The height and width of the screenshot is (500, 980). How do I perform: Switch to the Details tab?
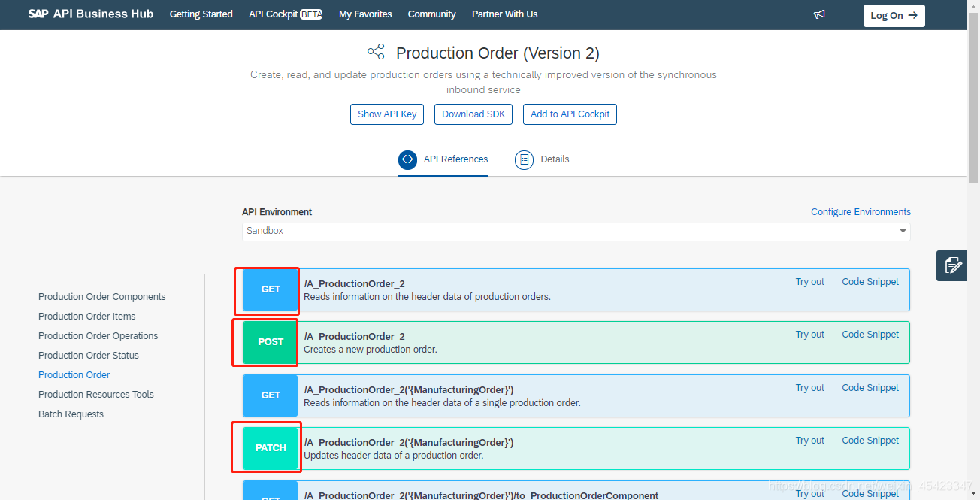542,159
